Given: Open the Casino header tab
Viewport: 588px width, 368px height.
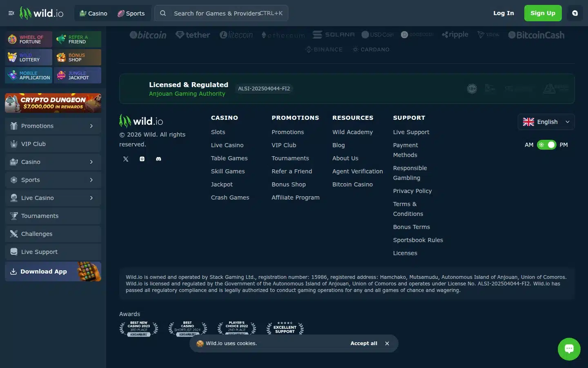Looking at the screenshot, I should [94, 13].
